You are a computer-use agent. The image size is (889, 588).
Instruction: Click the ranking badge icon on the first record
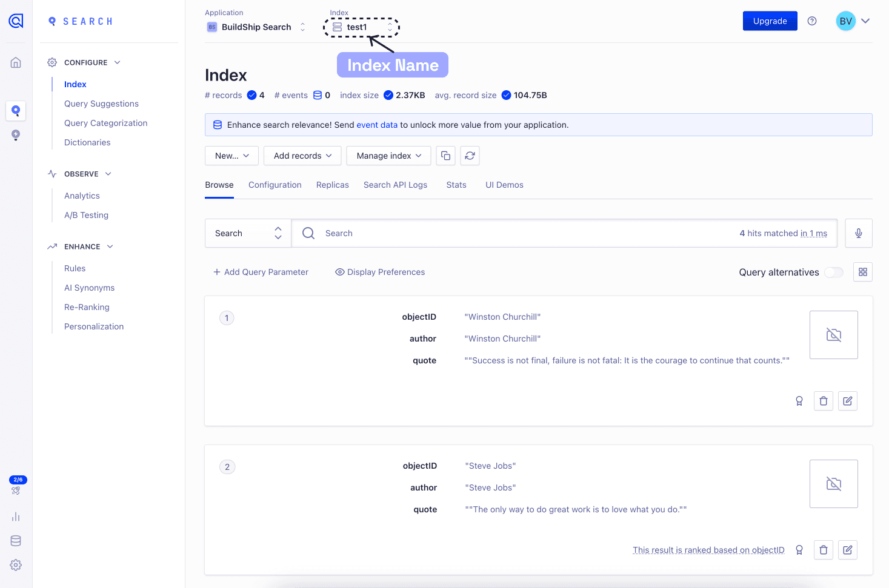(x=799, y=400)
